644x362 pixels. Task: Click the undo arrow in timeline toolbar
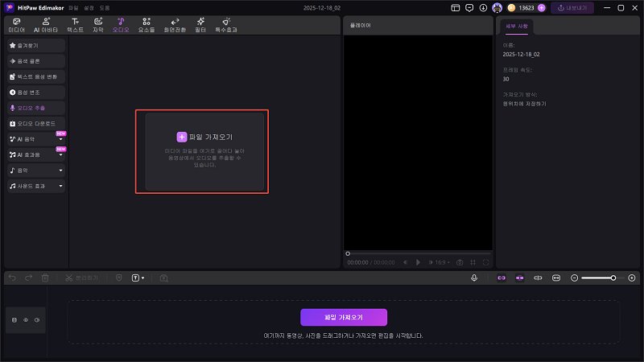pos(12,278)
